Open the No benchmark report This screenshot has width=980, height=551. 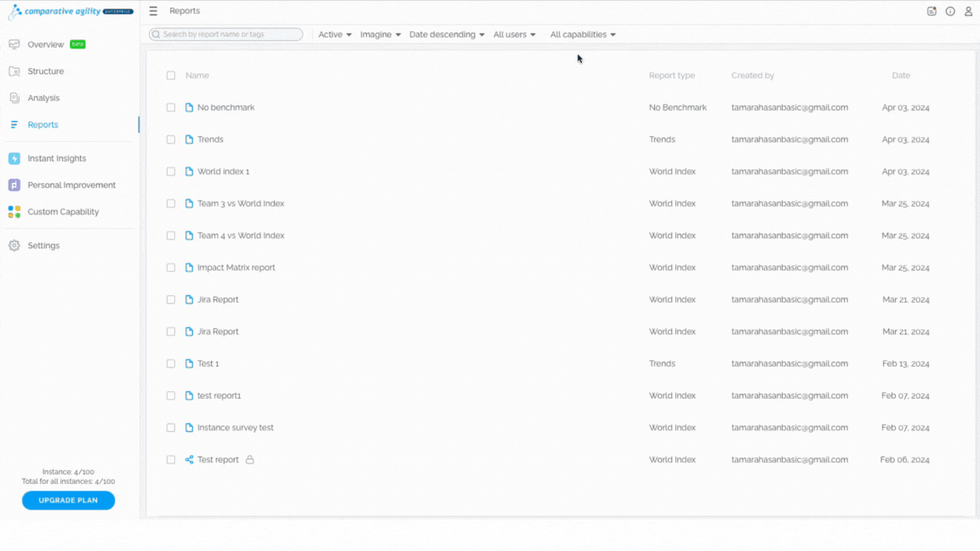pos(225,107)
